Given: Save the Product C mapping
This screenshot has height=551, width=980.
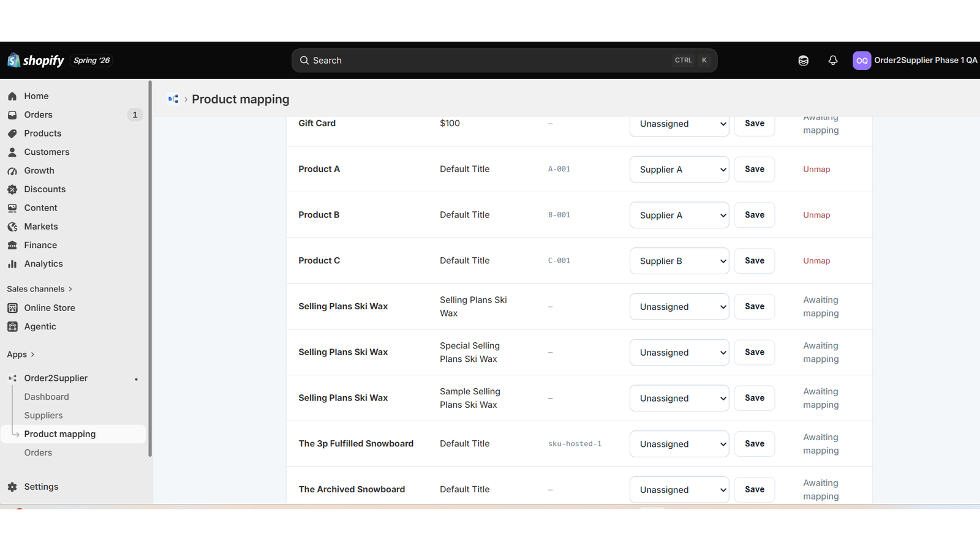Looking at the screenshot, I should (755, 261).
